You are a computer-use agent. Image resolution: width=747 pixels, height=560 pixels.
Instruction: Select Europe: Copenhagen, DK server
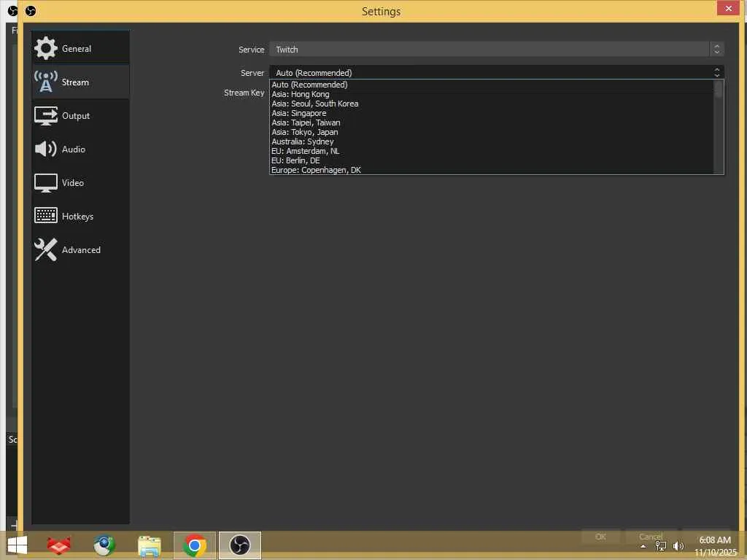[x=491, y=170]
